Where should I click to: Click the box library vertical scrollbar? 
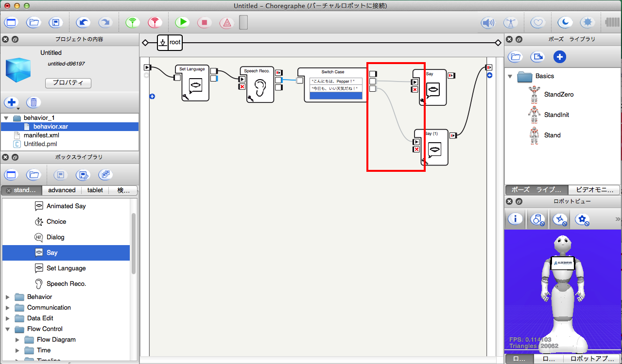coord(134,244)
